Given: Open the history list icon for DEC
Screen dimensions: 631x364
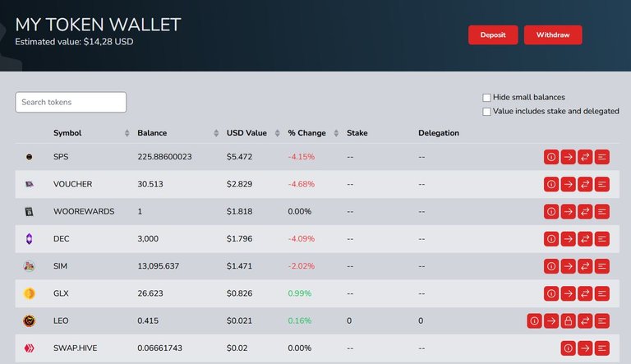Looking at the screenshot, I should coord(602,239).
